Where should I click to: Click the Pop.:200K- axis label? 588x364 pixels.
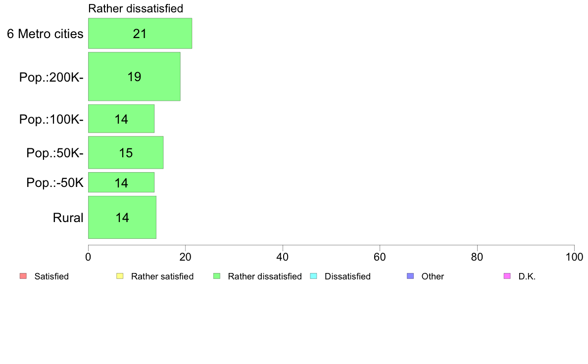51,77
